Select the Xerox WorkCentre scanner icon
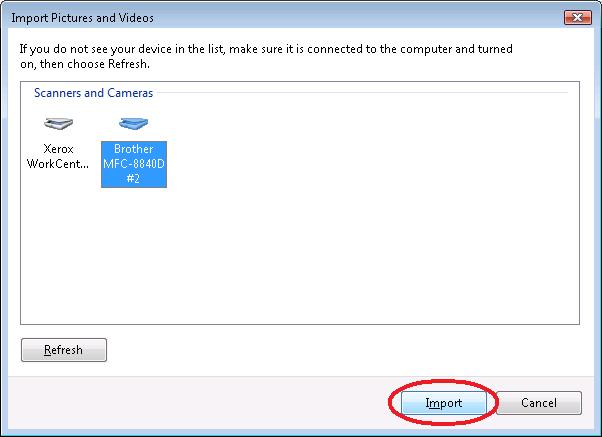 58,123
